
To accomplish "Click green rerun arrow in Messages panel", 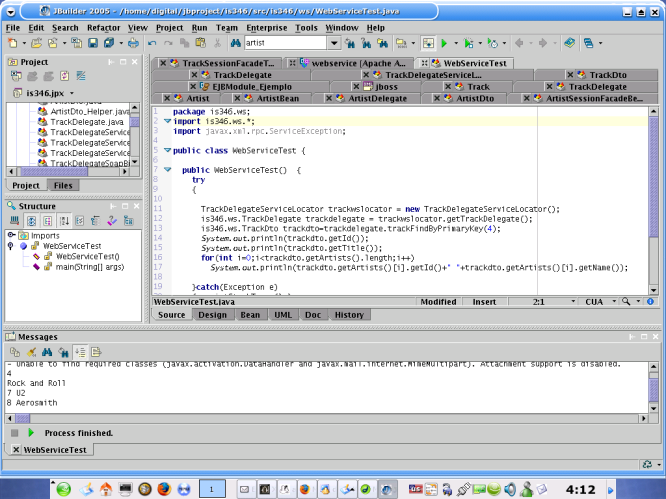I will point(31,433).
